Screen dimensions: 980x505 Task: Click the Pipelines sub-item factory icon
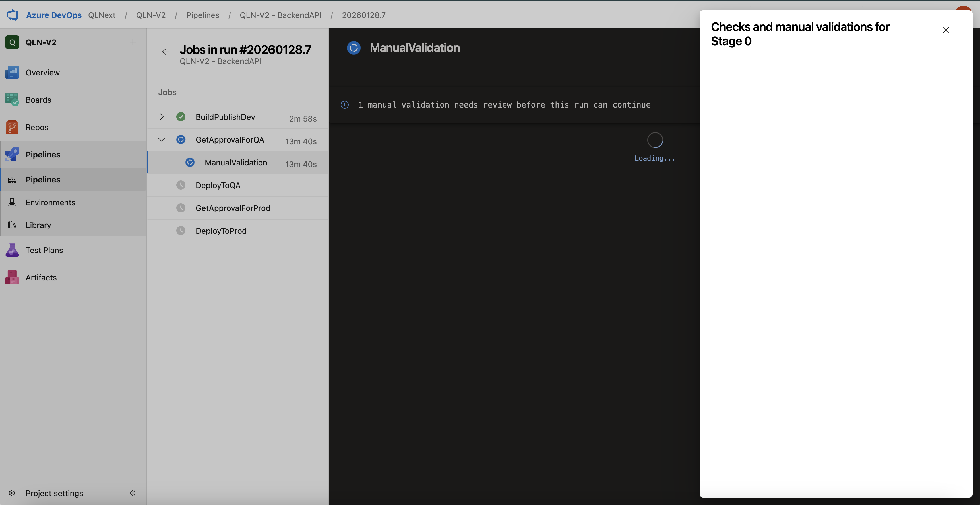[x=12, y=179]
